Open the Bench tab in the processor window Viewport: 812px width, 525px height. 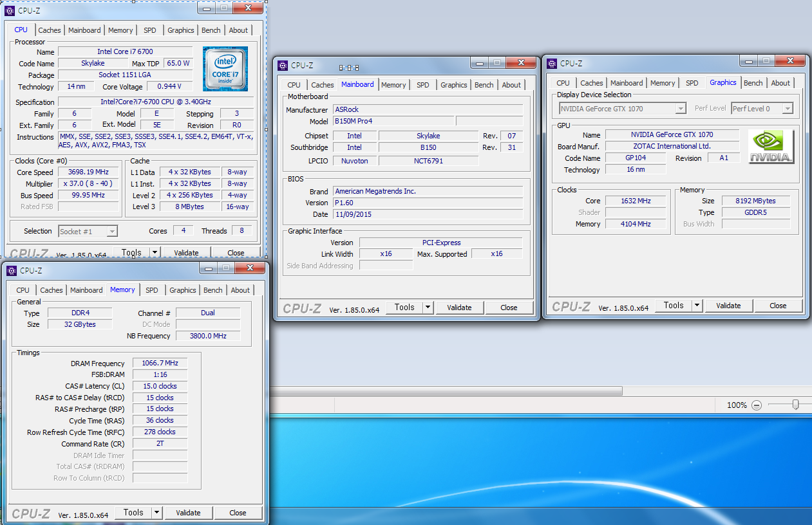click(211, 30)
